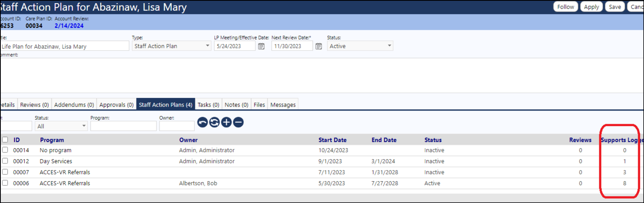Click the LP Meeting date field 5/24/2023
Viewport: 644px width, 203px height.
coord(235,46)
